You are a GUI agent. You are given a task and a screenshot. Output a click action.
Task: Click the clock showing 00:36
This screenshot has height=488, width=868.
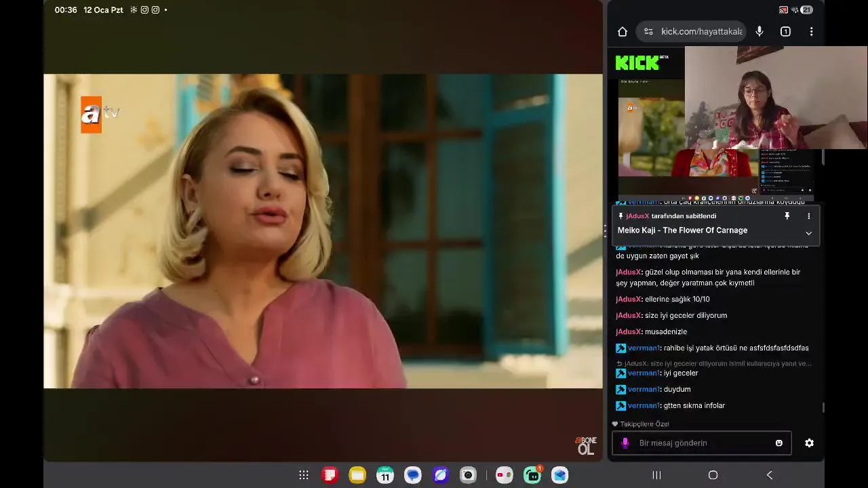66,10
